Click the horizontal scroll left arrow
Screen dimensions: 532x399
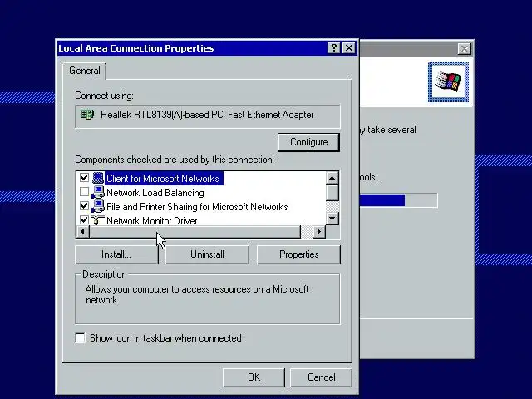pyautogui.click(x=82, y=231)
